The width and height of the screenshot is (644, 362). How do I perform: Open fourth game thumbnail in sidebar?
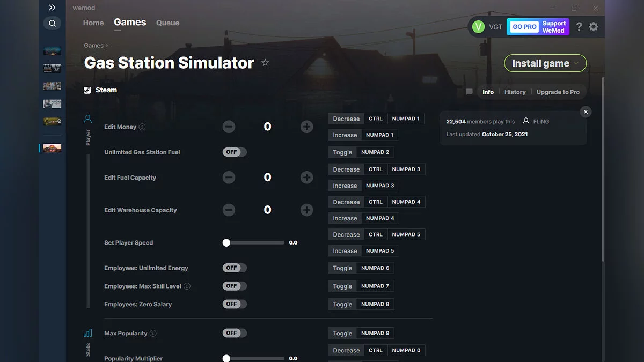[x=52, y=104]
